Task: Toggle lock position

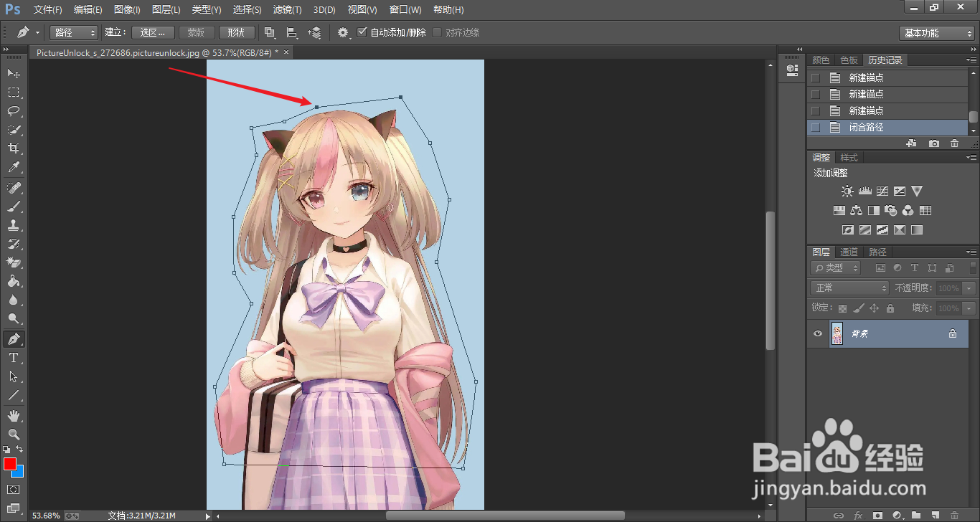Action: [x=874, y=308]
